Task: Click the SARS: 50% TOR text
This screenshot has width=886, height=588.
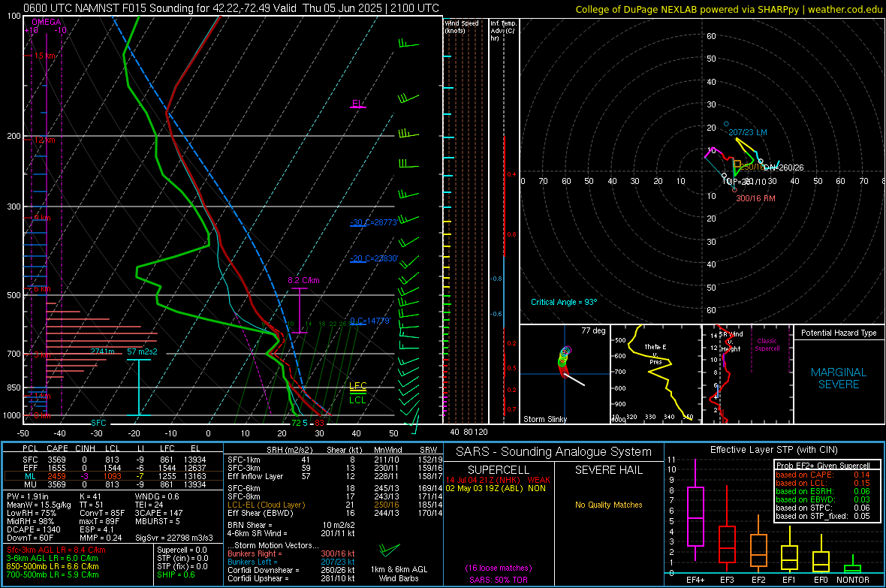Action: pos(498,580)
